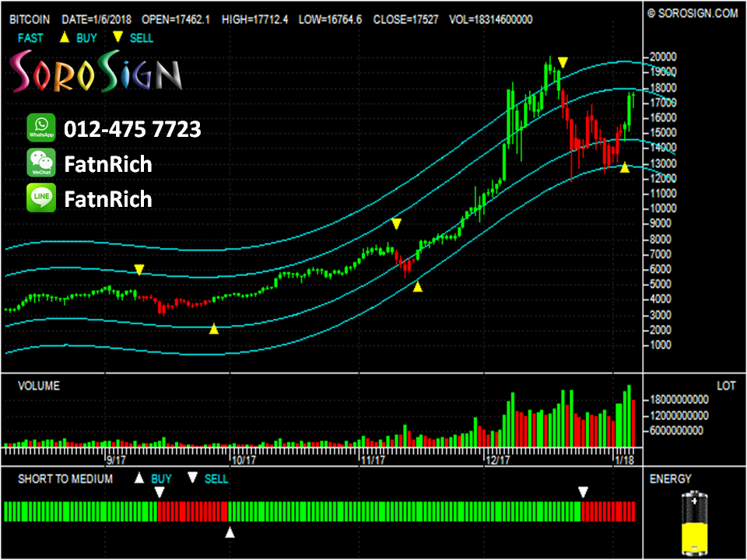Click the ENERGY label

tap(670, 479)
